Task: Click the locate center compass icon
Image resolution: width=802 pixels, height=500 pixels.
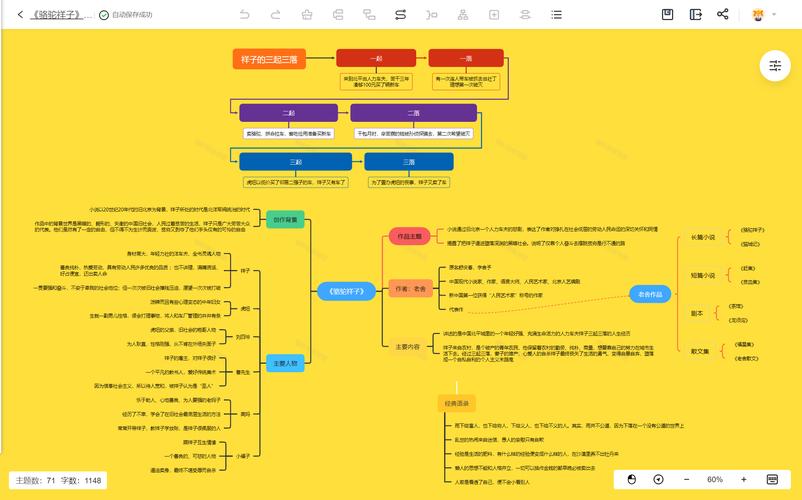Action: 659,480
